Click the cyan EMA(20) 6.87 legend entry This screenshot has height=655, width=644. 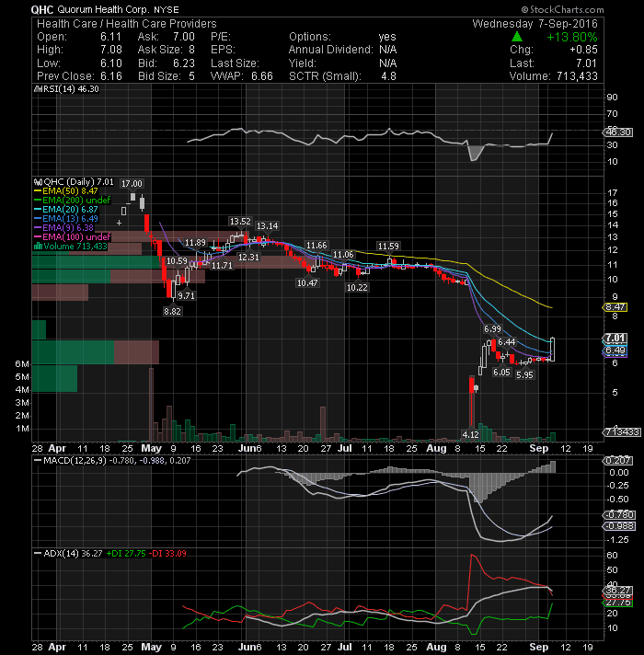(66, 209)
